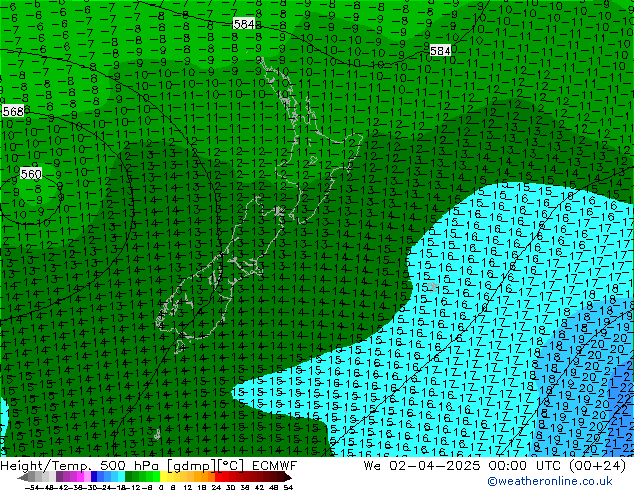Click the 584 contour label north of New Zealand
Image resolution: width=634 pixels, height=490 pixels.
(244, 24)
